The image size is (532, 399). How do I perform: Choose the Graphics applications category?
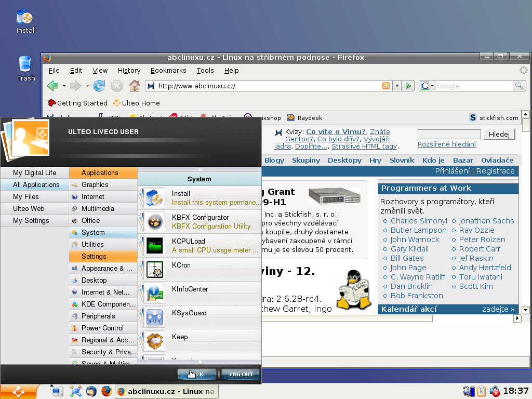point(103,185)
